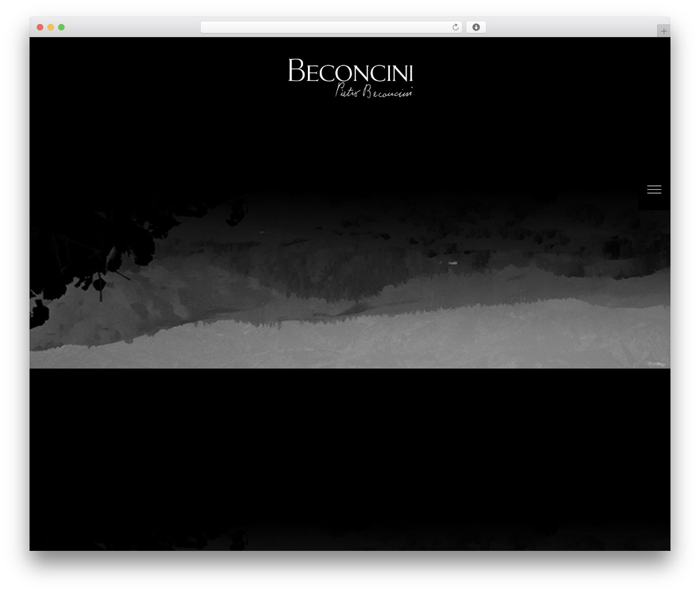700x593 pixels.
Task: Focus the browser address bar
Action: point(331,27)
